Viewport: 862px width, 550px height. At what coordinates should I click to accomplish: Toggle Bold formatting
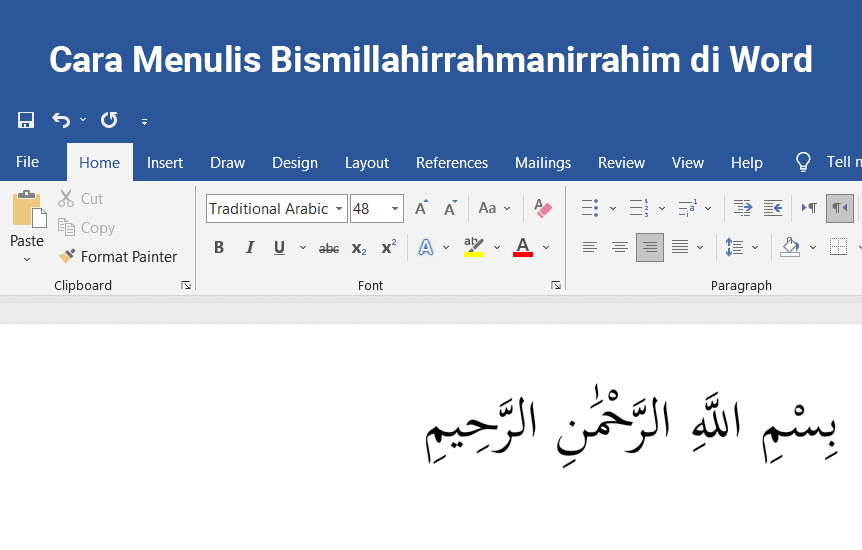[219, 248]
